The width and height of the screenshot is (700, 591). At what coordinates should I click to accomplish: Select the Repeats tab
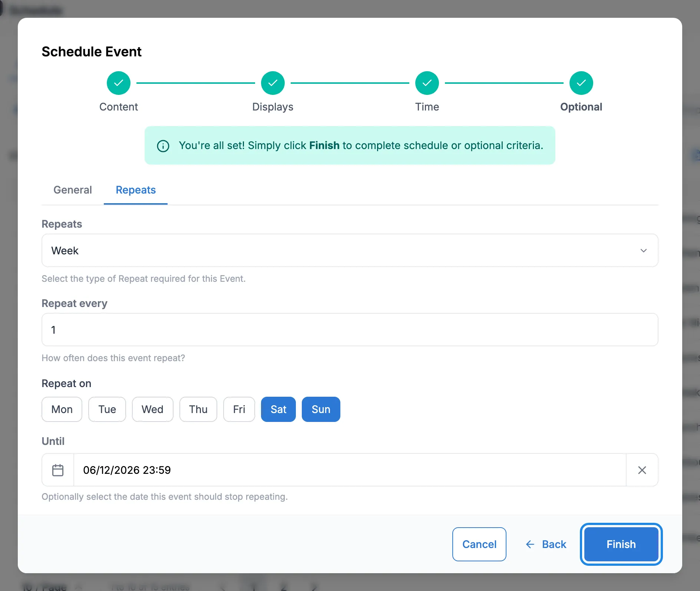(136, 190)
